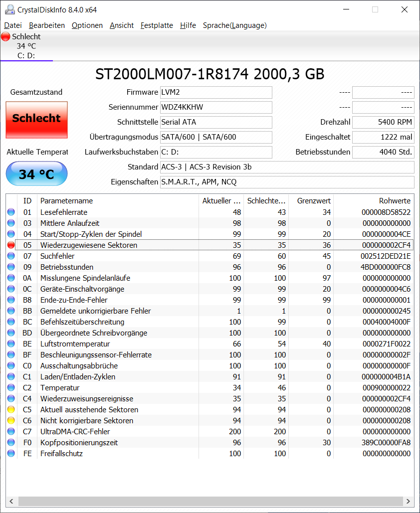Click the Übertragungsmodus field SATA/600
Image resolution: width=420 pixels, height=513 pixels.
(216, 137)
